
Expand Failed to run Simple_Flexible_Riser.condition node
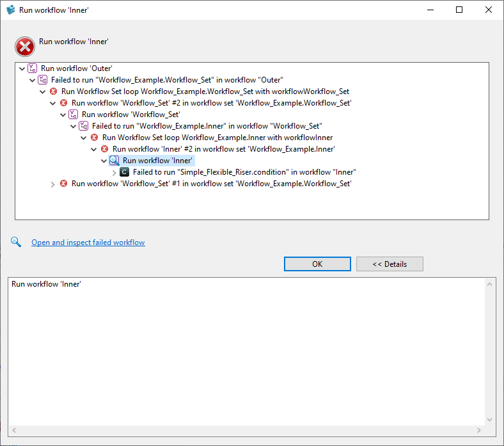pos(114,173)
